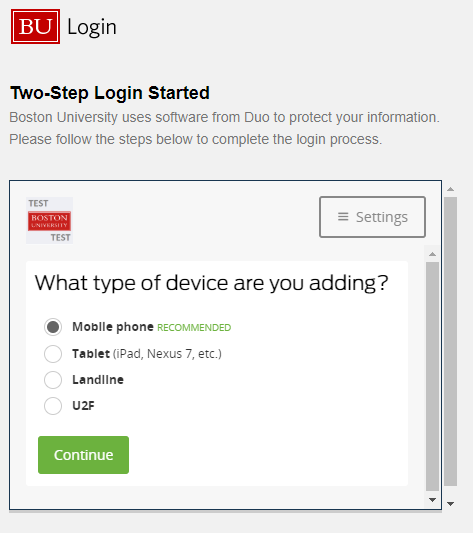Open the Settings menu button
Screen dimensions: 473x533
coord(372,217)
